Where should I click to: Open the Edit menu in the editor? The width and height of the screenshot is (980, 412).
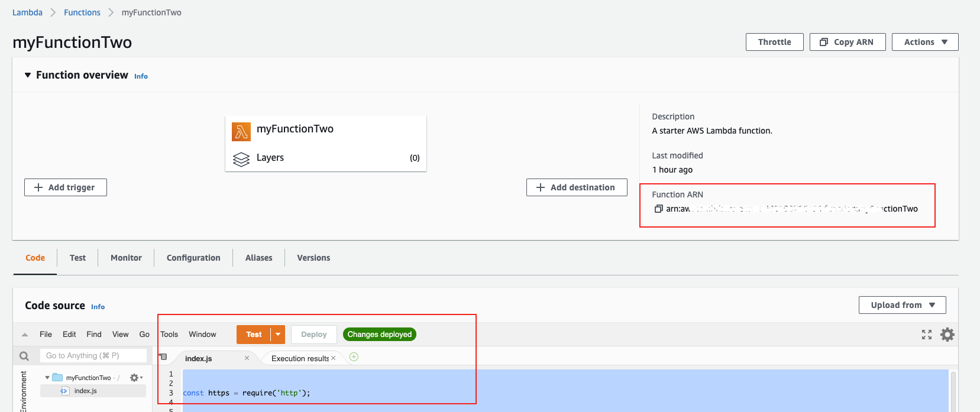tap(69, 335)
